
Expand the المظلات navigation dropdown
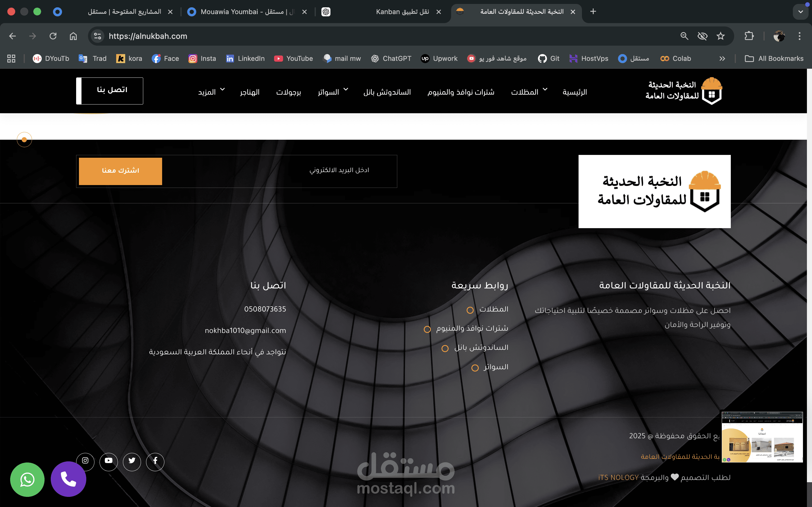pos(529,92)
